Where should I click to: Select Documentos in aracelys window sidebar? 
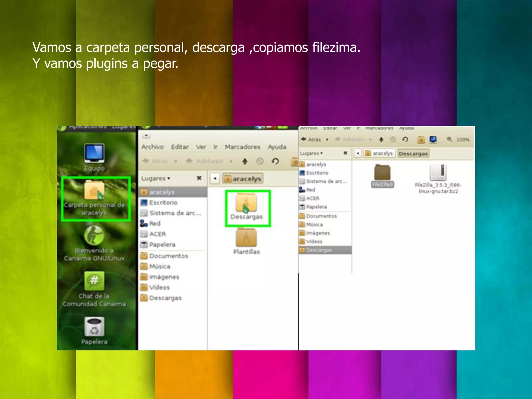pyautogui.click(x=173, y=256)
